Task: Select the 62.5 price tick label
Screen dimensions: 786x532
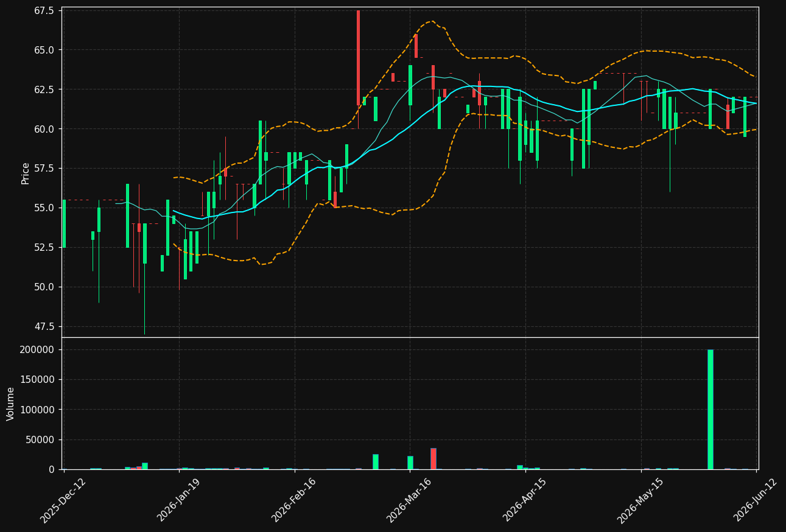Action: coord(45,89)
